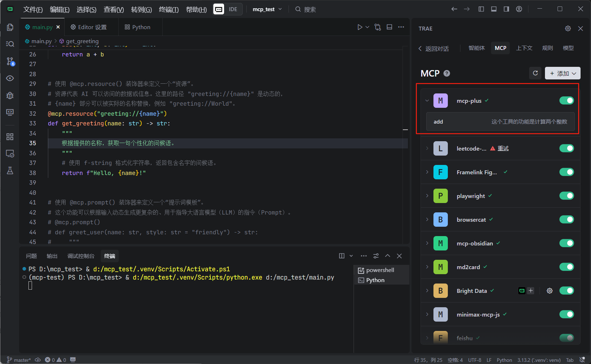
Task: Collapse the mcp-plus server entry
Action: [427, 101]
